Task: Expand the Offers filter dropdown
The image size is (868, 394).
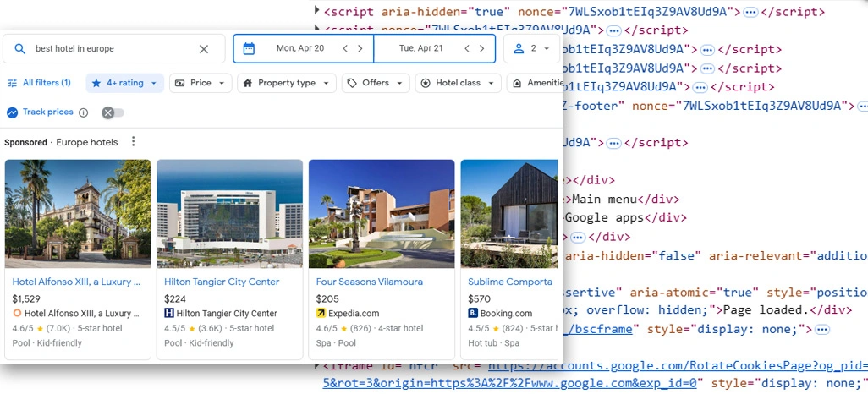Action: coord(376,83)
